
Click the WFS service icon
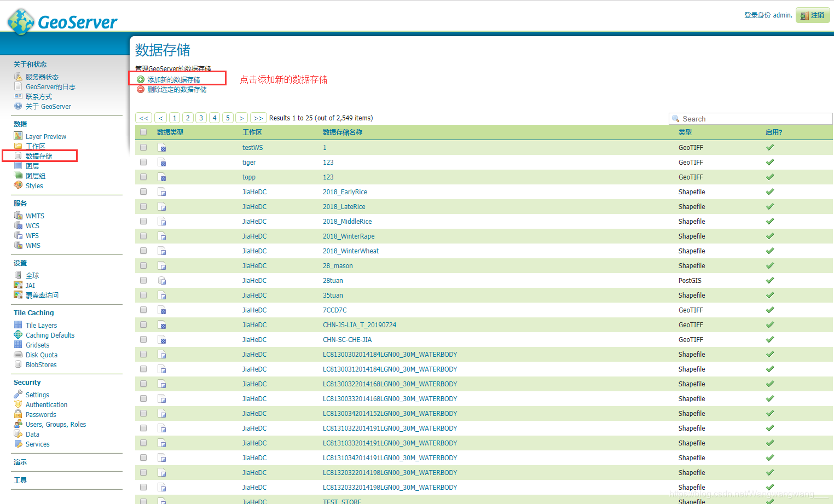(x=18, y=235)
